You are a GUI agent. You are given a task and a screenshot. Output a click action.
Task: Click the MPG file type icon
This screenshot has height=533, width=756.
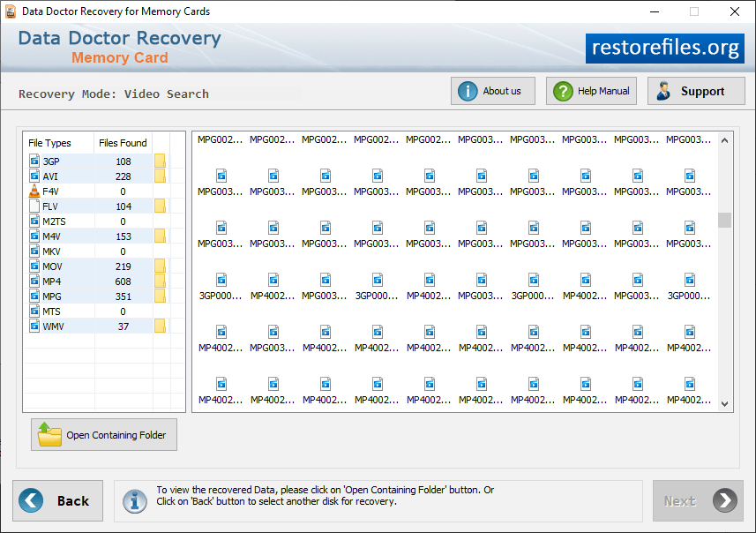[x=34, y=296]
